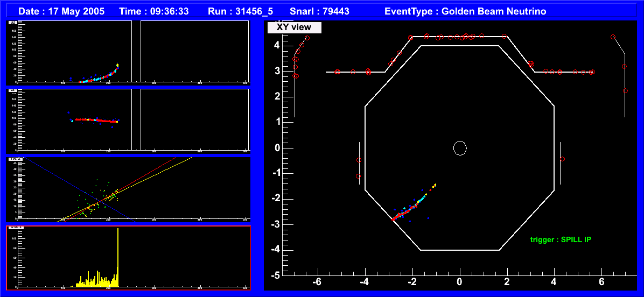This screenshot has height=297, width=644.
Task: Click the isolated blue hit right of the XY track
Action: [x=429, y=218]
